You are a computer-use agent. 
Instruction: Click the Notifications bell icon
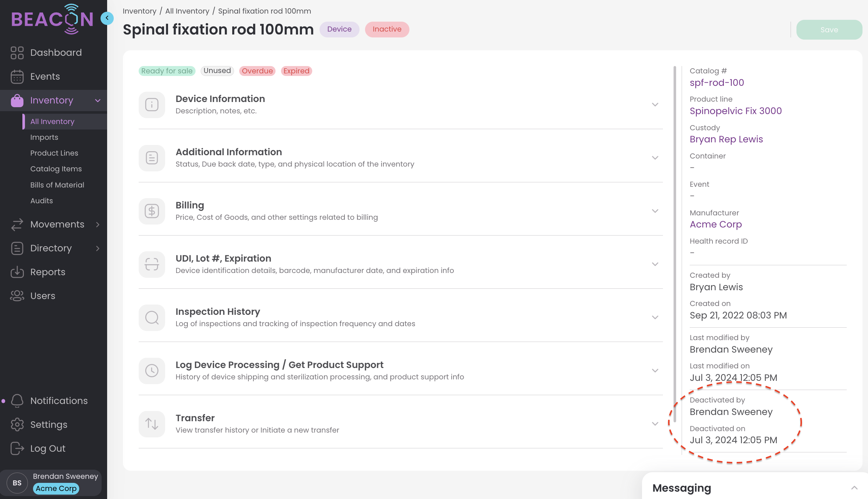(x=17, y=401)
